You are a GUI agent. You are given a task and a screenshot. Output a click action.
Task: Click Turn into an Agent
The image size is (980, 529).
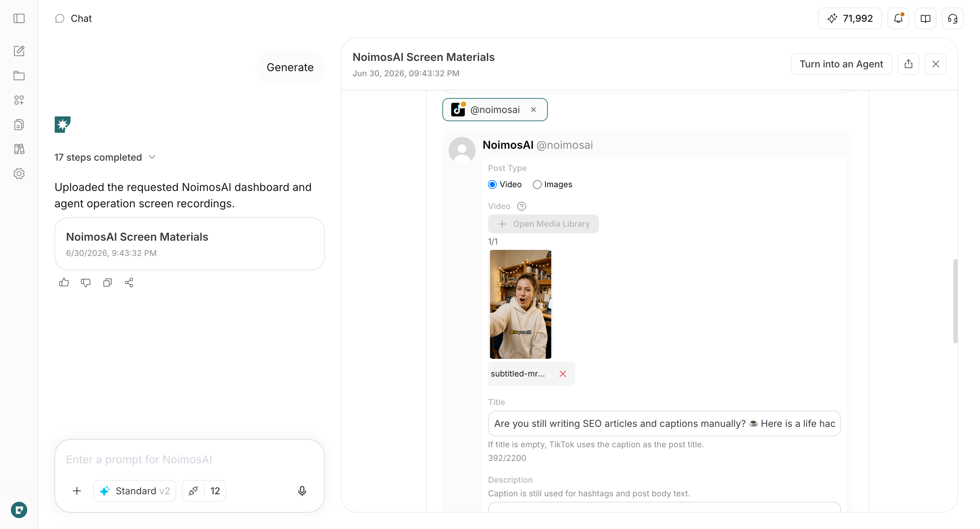tap(841, 64)
